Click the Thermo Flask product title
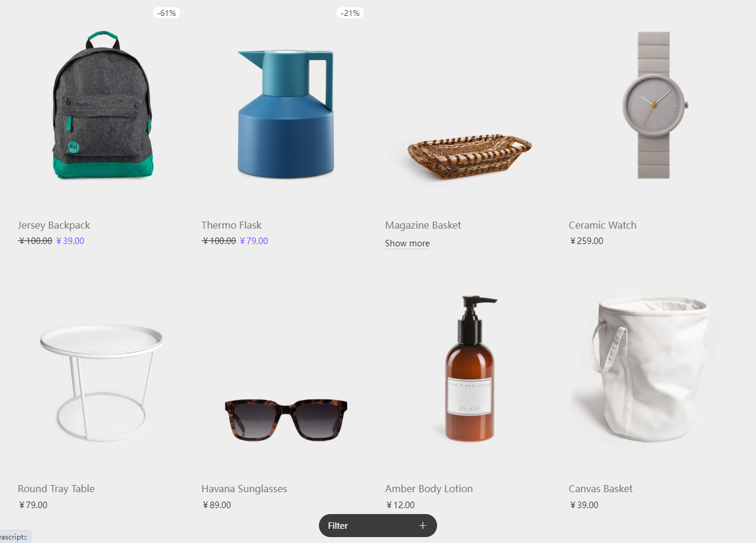The height and width of the screenshot is (543, 756). click(x=232, y=225)
